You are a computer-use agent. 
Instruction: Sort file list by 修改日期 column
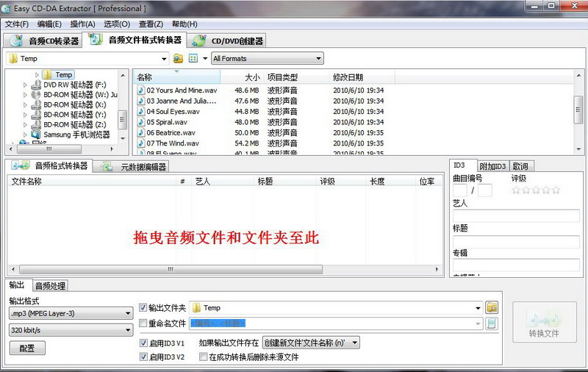pyautogui.click(x=362, y=77)
